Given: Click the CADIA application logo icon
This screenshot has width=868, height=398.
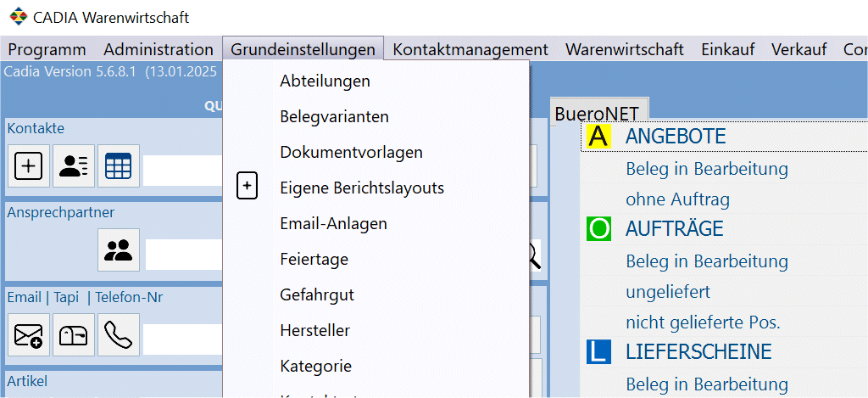Looking at the screenshot, I should (19, 17).
